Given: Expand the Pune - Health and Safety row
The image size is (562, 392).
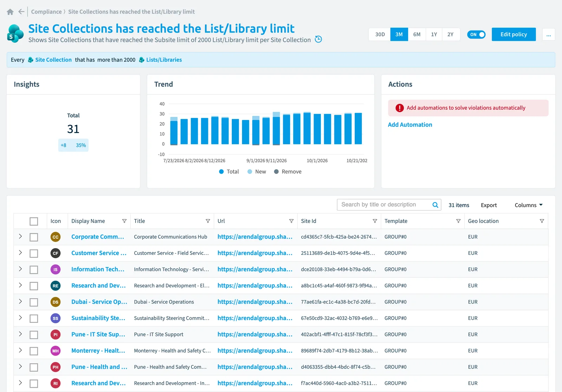Looking at the screenshot, I should [x=20, y=366].
